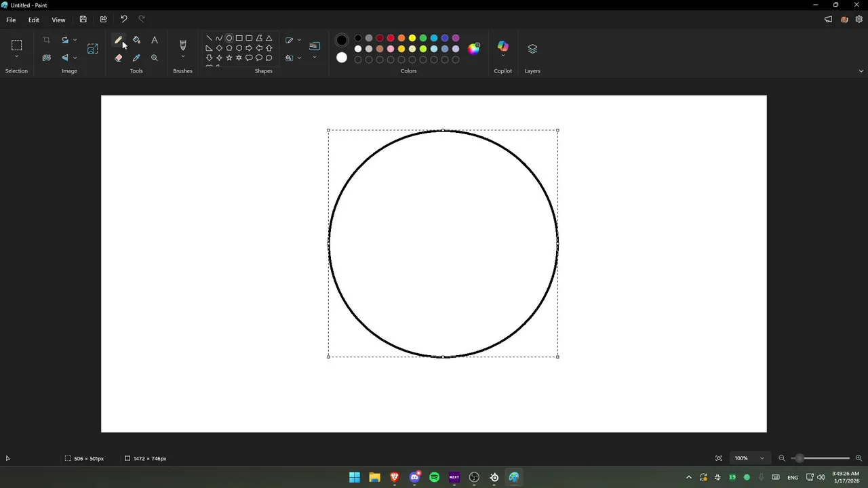Image resolution: width=868 pixels, height=488 pixels.
Task: Select the Fill bucket tool
Action: tap(136, 41)
